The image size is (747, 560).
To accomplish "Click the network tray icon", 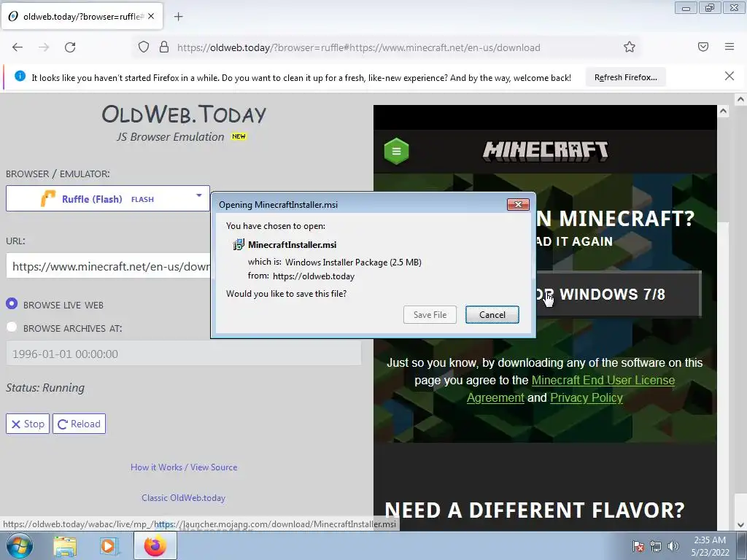I will pos(656,546).
